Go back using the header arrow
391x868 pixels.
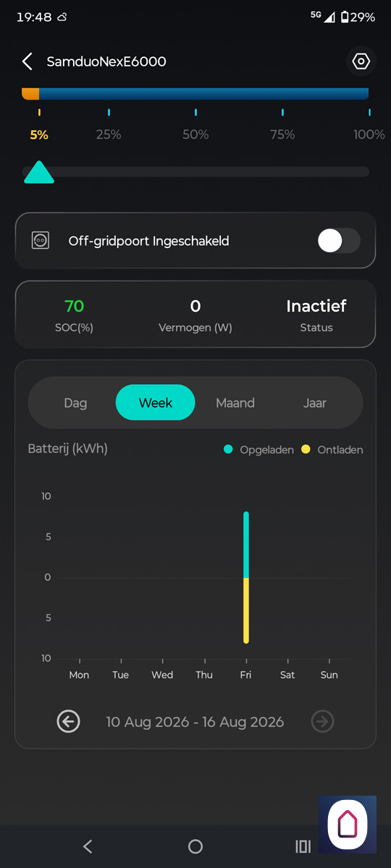pyautogui.click(x=28, y=61)
